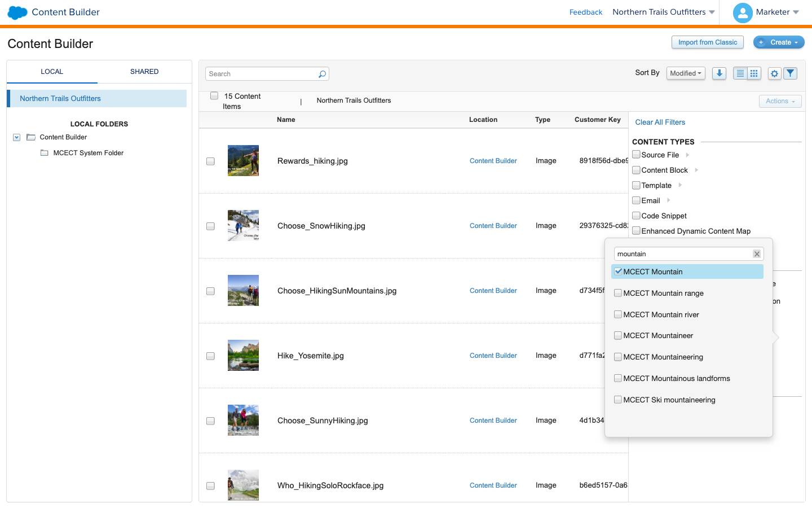Switch to grid thumbnail view
The height and width of the screenshot is (508, 812).
coord(754,73)
